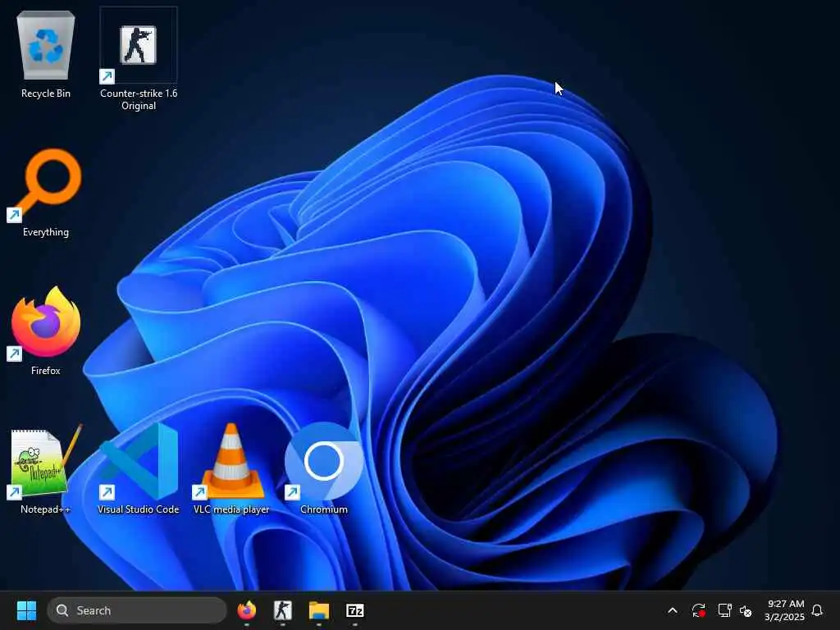This screenshot has width=840, height=630.
Task: Switch to Counter-Strike in the taskbar
Action: 283,610
